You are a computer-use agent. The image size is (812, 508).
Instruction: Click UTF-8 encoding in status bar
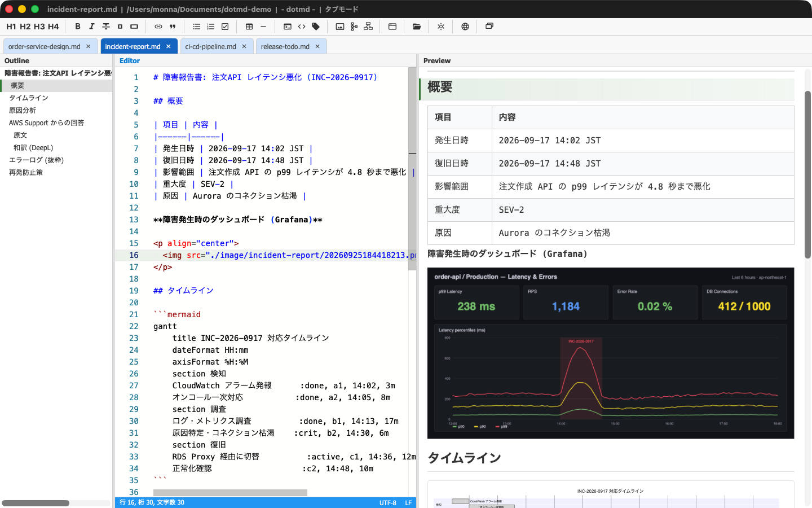388,502
